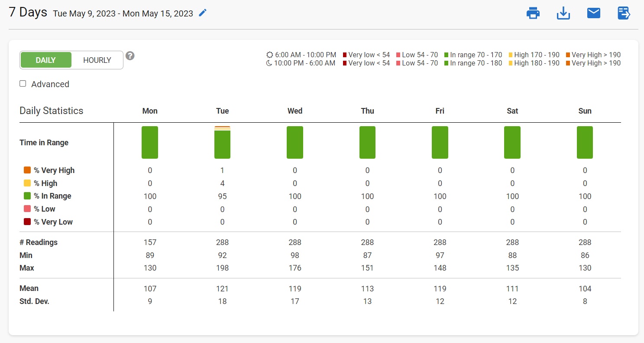
Task: Click the # Readings row label
Action: [x=39, y=242]
